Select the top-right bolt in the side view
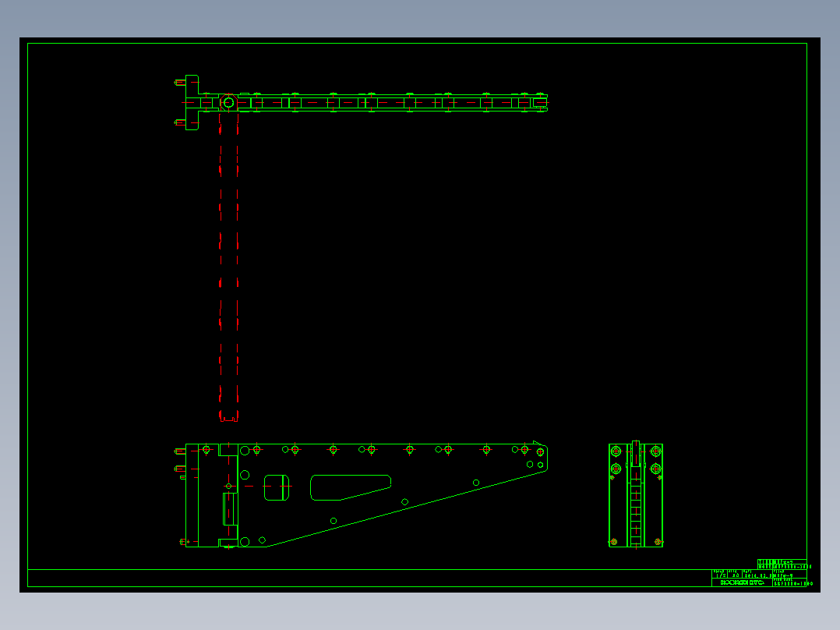This screenshot has height=630, width=840. click(656, 451)
